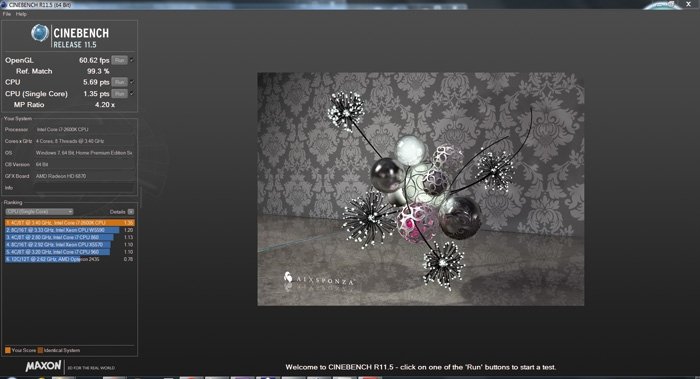Close the Cinebench window using the X
The image size is (700, 379).
(x=688, y=4)
